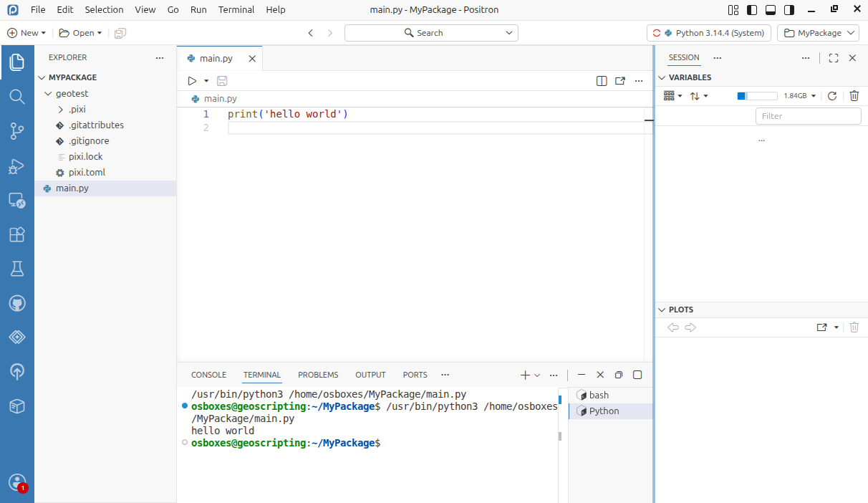Open the upload arrow icon below the Posit Publisher icon
This screenshot has height=503, width=868.
[16, 371]
